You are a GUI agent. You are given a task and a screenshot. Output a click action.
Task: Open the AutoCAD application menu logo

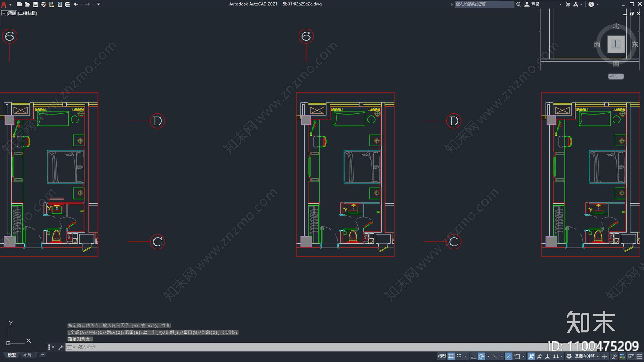pyautogui.click(x=4, y=4)
